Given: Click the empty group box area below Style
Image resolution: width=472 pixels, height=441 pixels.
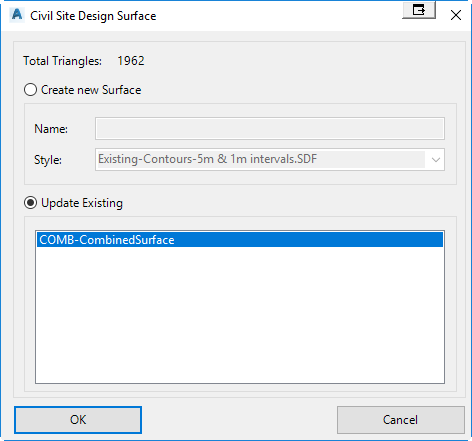Looking at the screenshot, I should pyautogui.click(x=240, y=178).
